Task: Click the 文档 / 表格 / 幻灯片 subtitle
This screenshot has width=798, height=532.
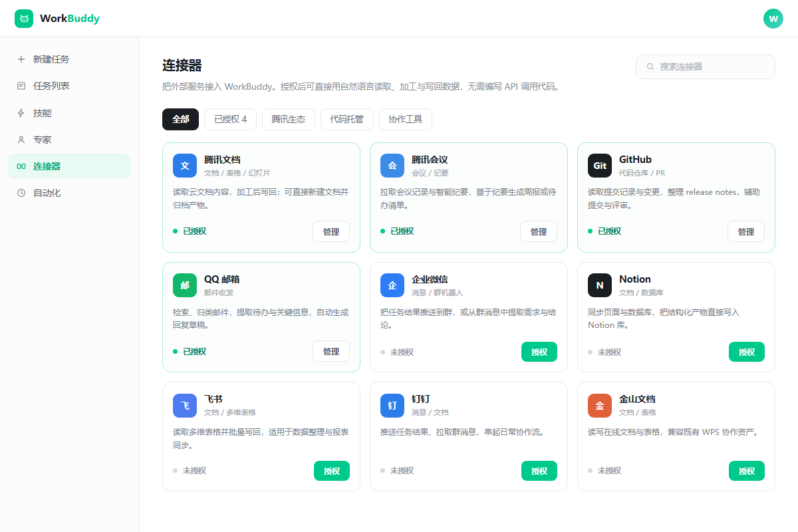Action: (237, 173)
